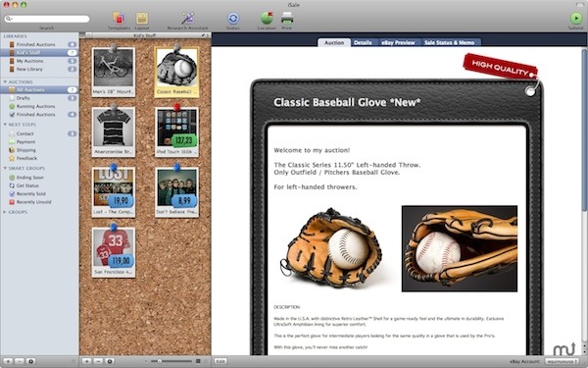Select Abercrombie shirt auction thumbnail
Screen dimensions: 588x368
(x=114, y=132)
